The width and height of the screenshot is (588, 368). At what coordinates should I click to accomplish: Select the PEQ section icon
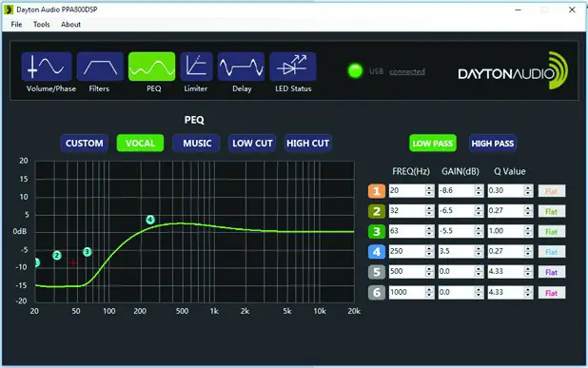[151, 67]
